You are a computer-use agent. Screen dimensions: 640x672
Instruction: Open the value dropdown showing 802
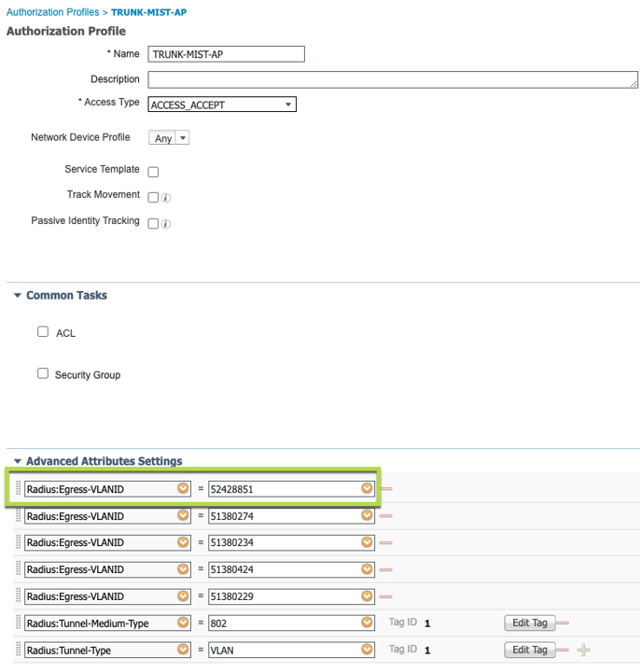click(x=367, y=623)
